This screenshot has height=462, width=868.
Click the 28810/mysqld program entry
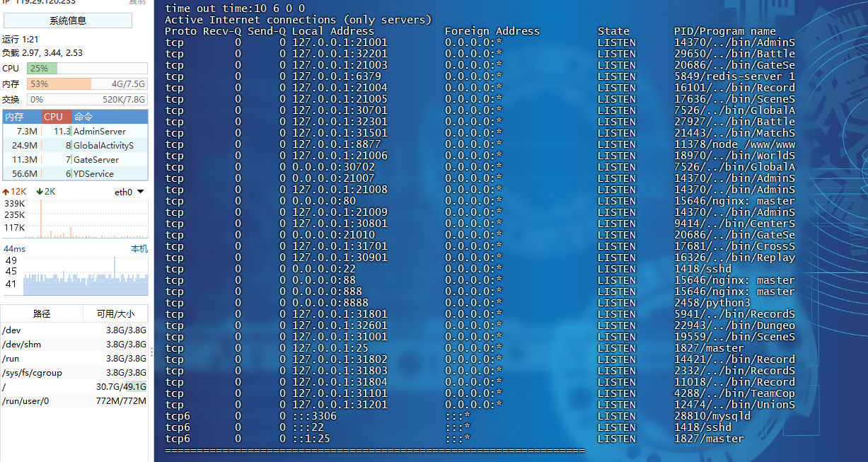[x=712, y=416]
